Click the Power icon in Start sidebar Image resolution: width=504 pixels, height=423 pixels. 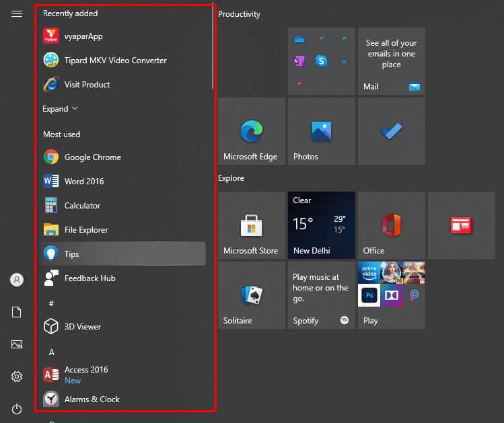(x=17, y=409)
